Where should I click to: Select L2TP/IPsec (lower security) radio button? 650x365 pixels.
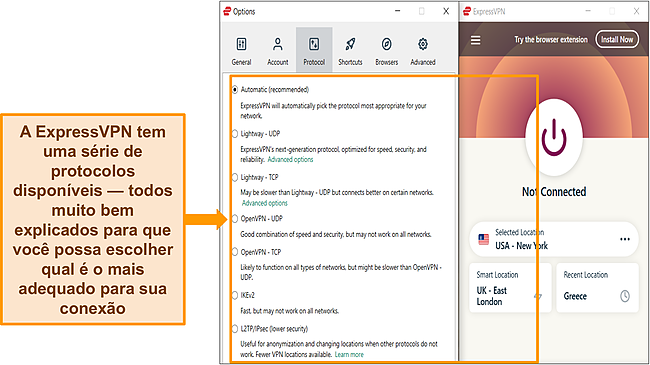235,328
